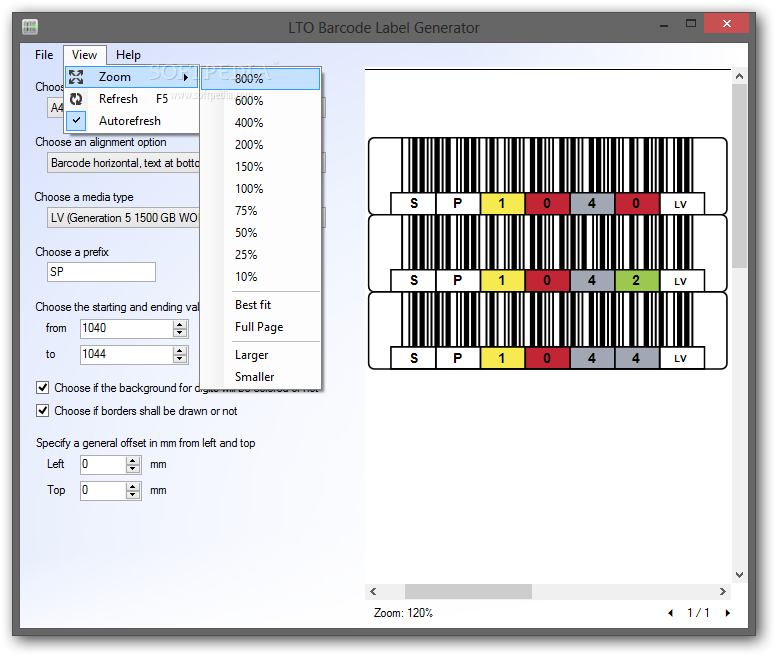Select 50% zoom level
The width and height of the screenshot is (776, 656).
(260, 233)
